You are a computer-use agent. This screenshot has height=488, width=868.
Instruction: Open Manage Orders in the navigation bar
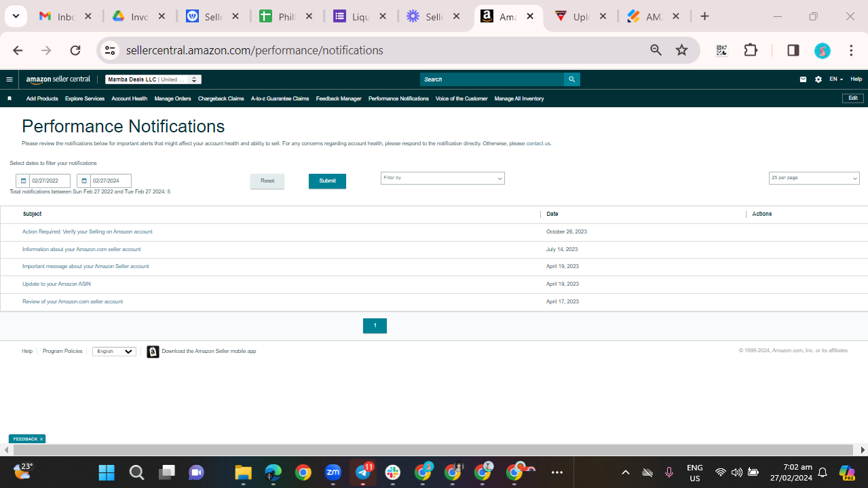(173, 98)
